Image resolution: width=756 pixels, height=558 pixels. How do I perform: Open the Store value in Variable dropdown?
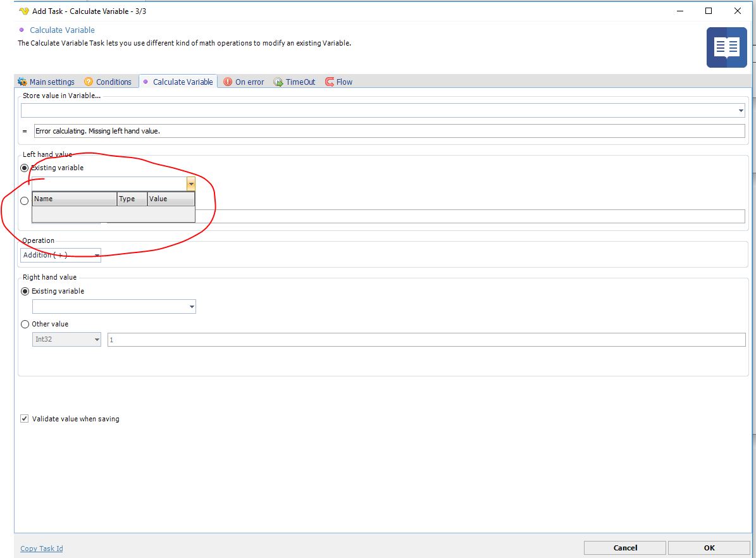point(741,111)
